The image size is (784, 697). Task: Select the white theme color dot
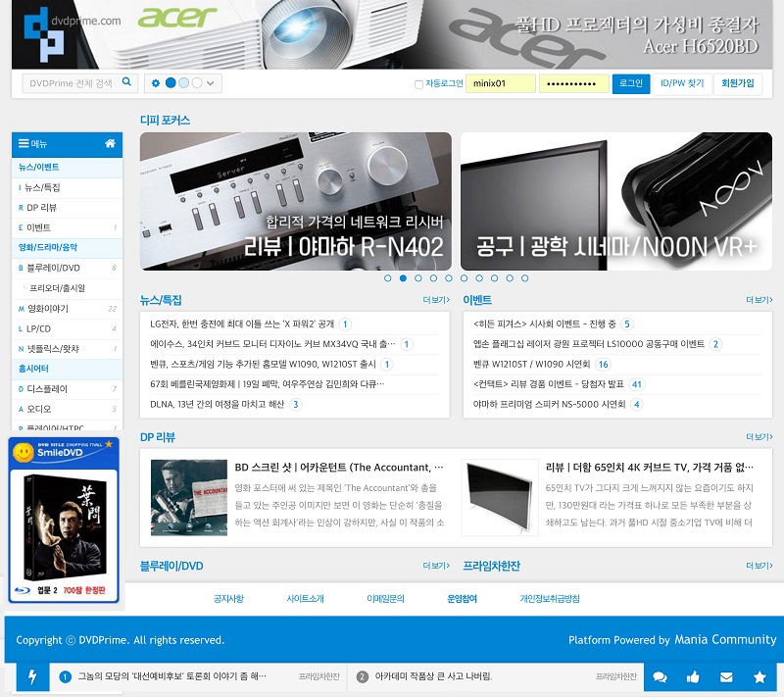click(x=197, y=83)
